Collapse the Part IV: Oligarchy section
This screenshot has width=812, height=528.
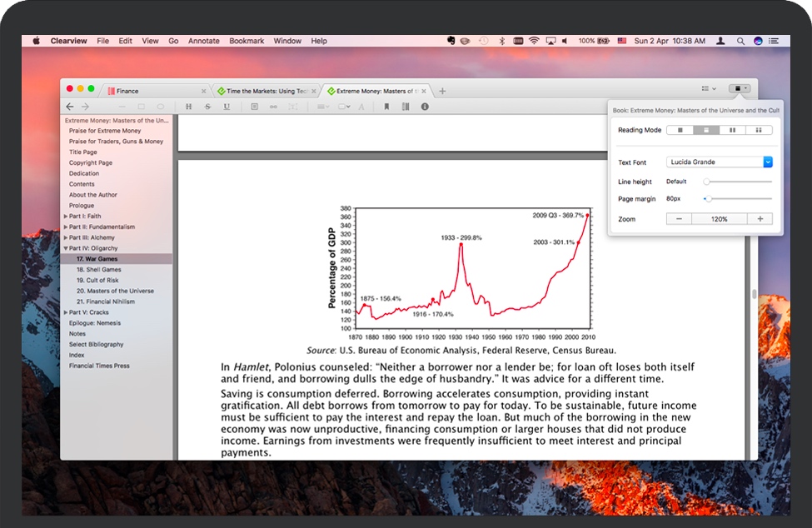pyautogui.click(x=66, y=248)
